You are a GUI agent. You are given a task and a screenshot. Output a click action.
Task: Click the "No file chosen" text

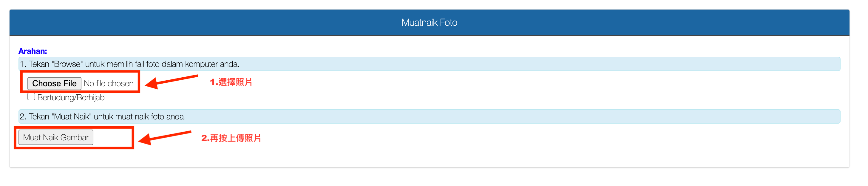tap(109, 83)
